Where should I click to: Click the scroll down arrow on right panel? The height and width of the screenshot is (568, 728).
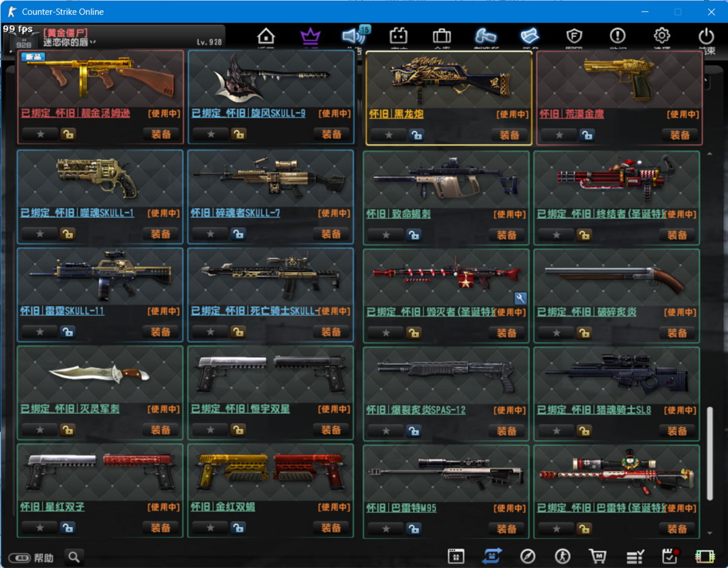coord(709,533)
